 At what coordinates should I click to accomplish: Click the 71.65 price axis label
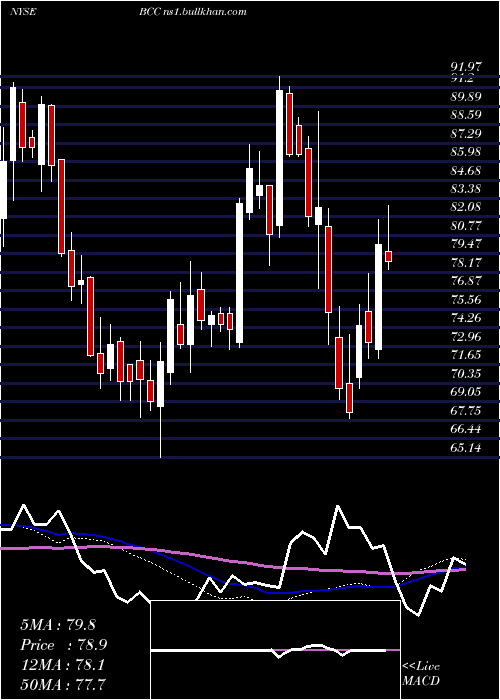click(466, 355)
